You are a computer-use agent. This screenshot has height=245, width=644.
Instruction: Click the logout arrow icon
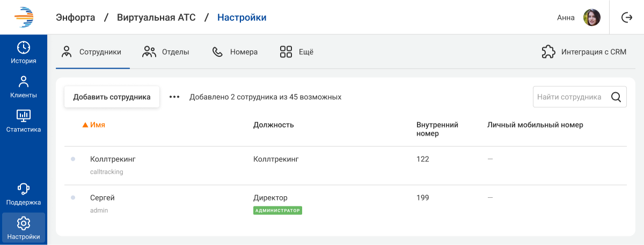pos(626,18)
